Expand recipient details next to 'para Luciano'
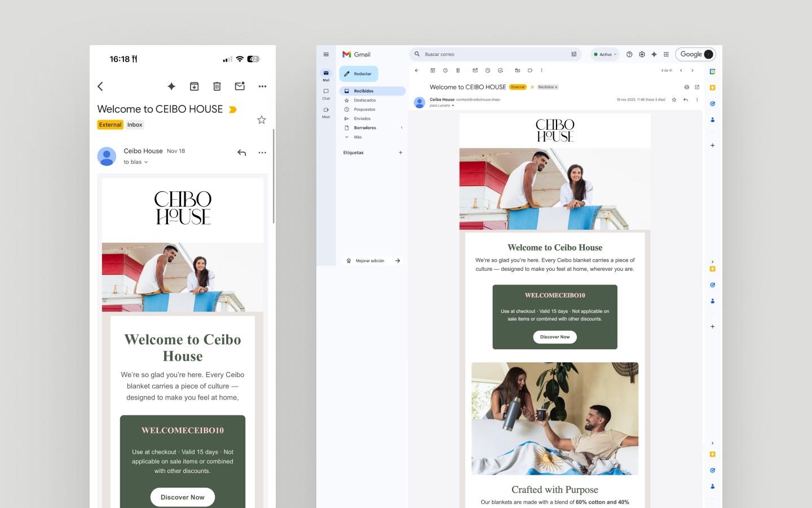812x508 pixels. (x=453, y=106)
